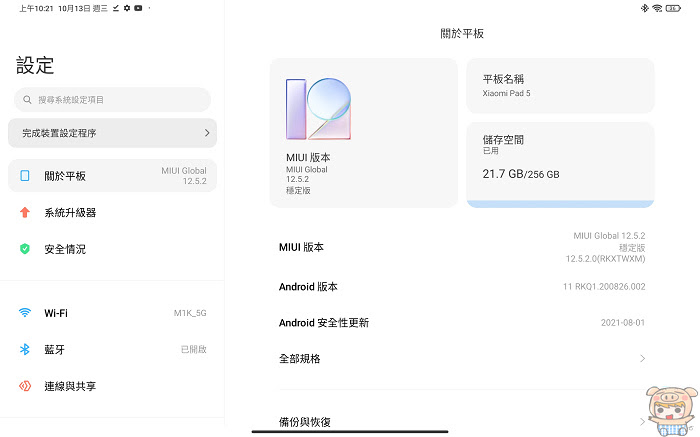Open 全部規格 via its right chevron
Viewport: 700px width, 437px height.
(x=642, y=358)
